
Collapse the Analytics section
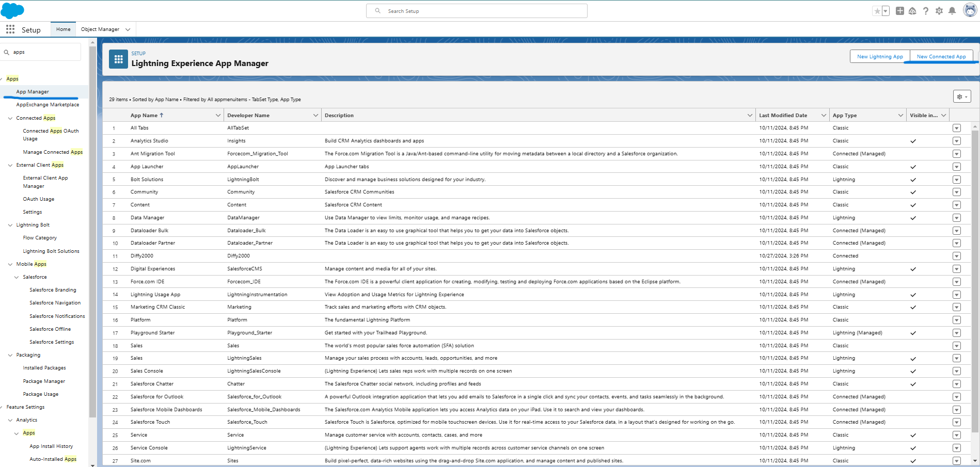tap(10, 420)
